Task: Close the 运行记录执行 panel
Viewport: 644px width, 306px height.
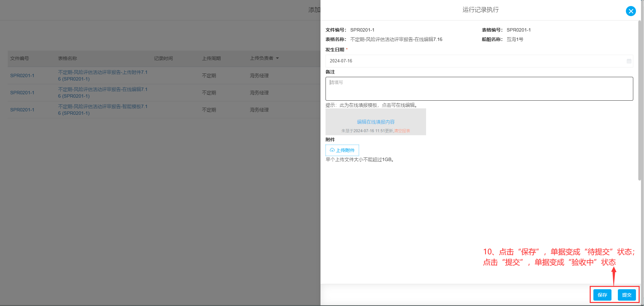Action: [631, 11]
